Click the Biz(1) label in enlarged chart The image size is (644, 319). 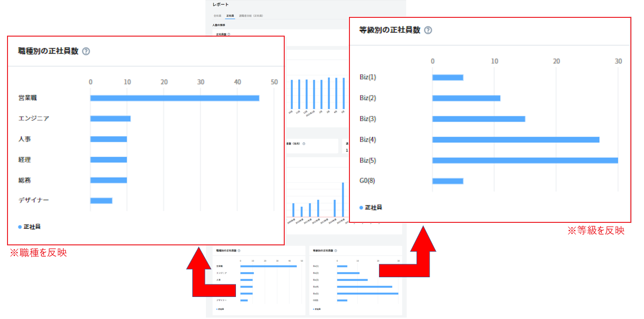coord(367,77)
